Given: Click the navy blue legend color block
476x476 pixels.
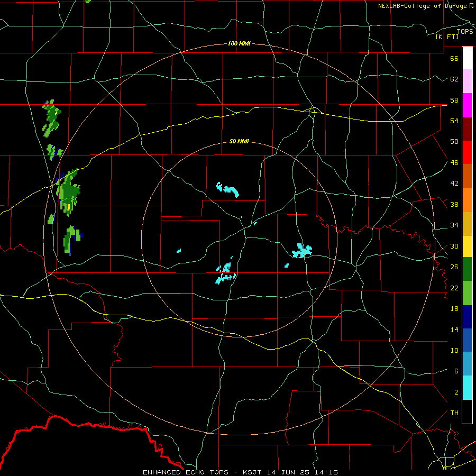Looking at the screenshot, I should 467,317.
